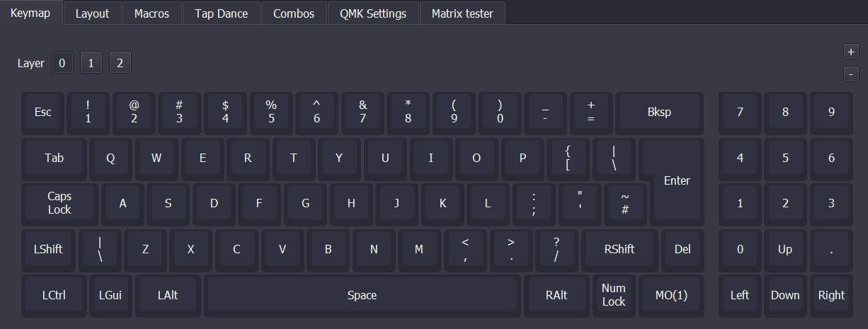Open the QMK Settings tab
868x329 pixels.
point(372,13)
